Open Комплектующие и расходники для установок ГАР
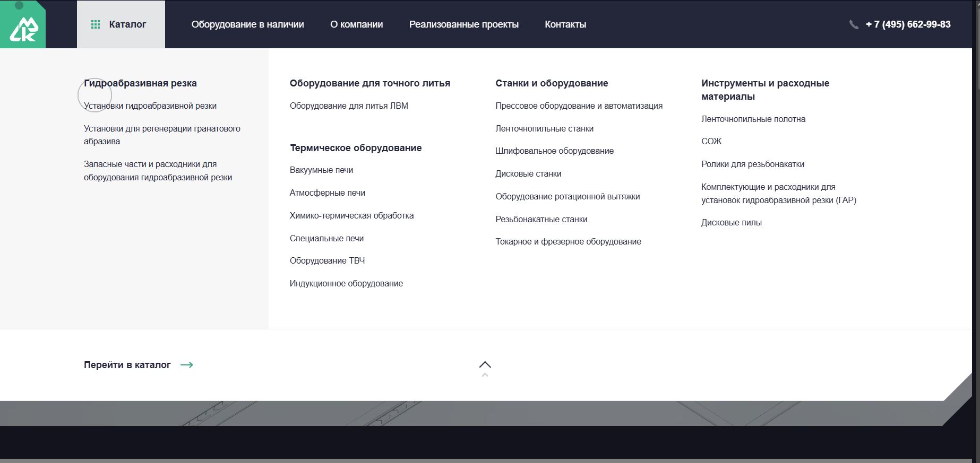The image size is (980, 463). click(779, 194)
